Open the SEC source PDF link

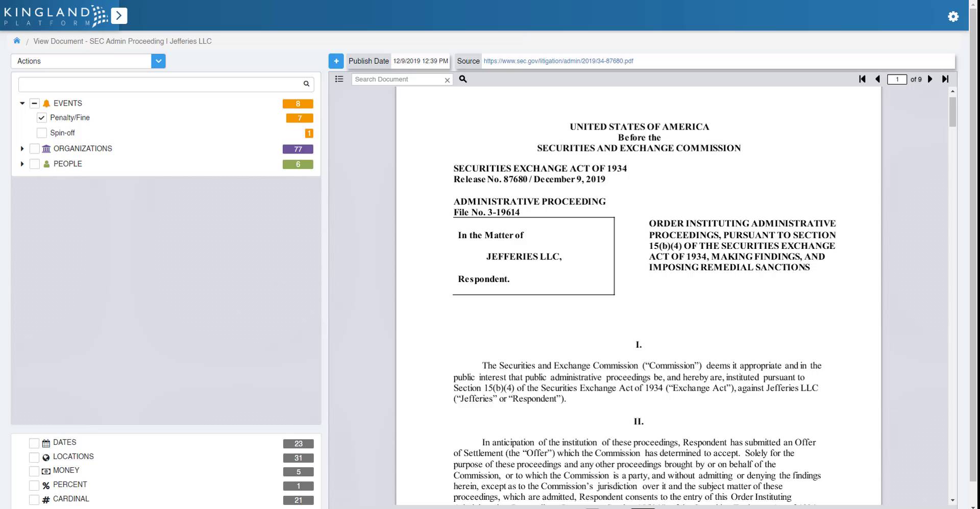tap(558, 61)
